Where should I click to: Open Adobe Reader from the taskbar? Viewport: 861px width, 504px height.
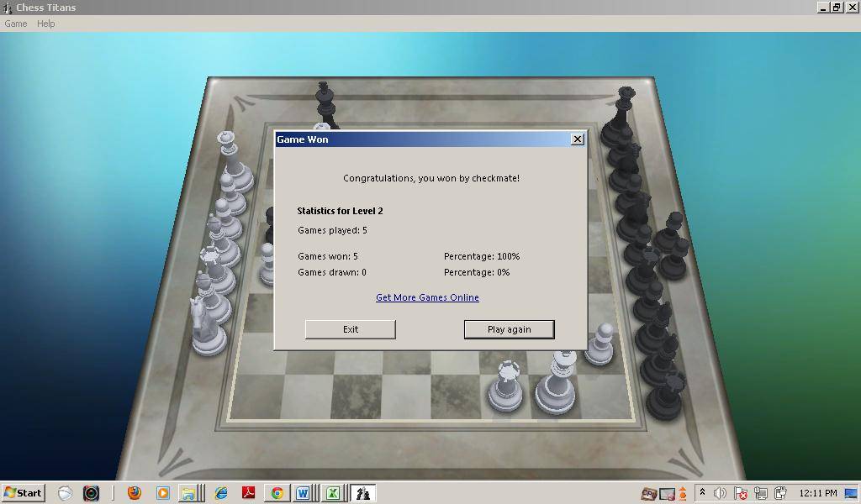click(248, 493)
